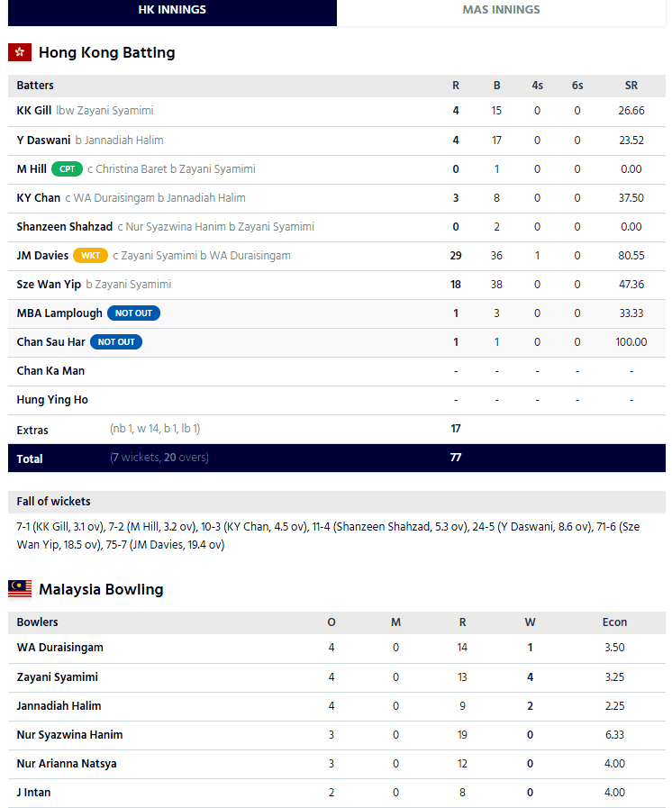
Task: Select bowler Nur Syazwina Hanim row
Action: (69, 734)
